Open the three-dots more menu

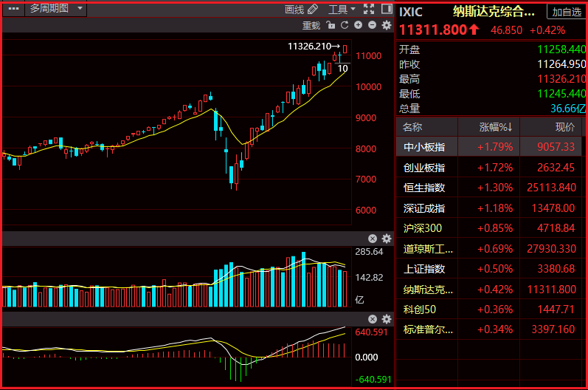tap(13, 9)
